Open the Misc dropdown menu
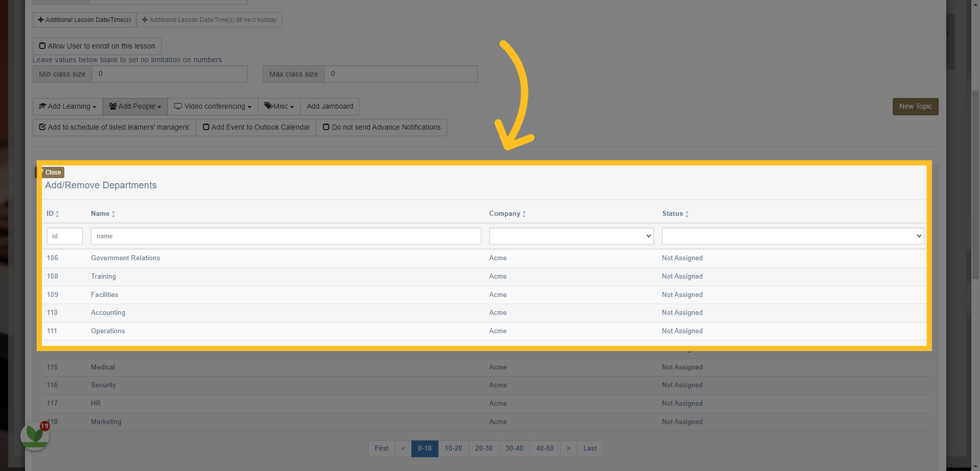This screenshot has width=980, height=471. tap(279, 107)
